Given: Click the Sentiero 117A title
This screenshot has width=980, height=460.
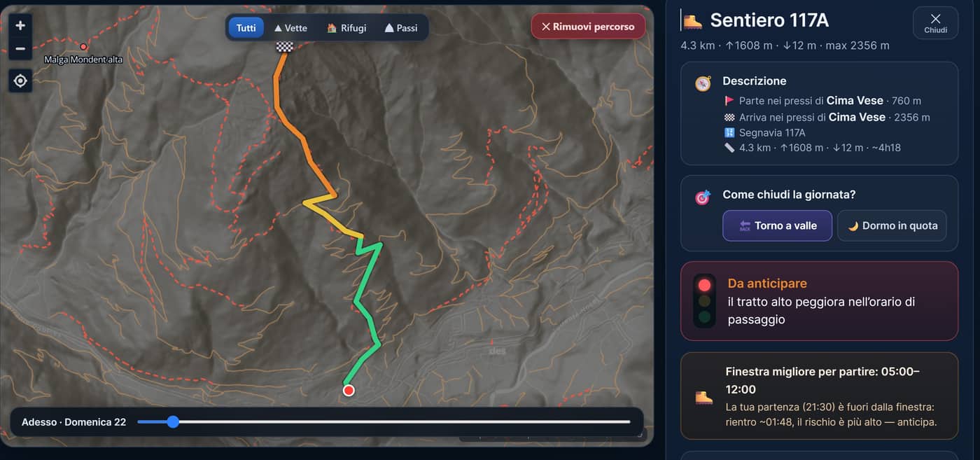Looking at the screenshot, I should tap(769, 21).
